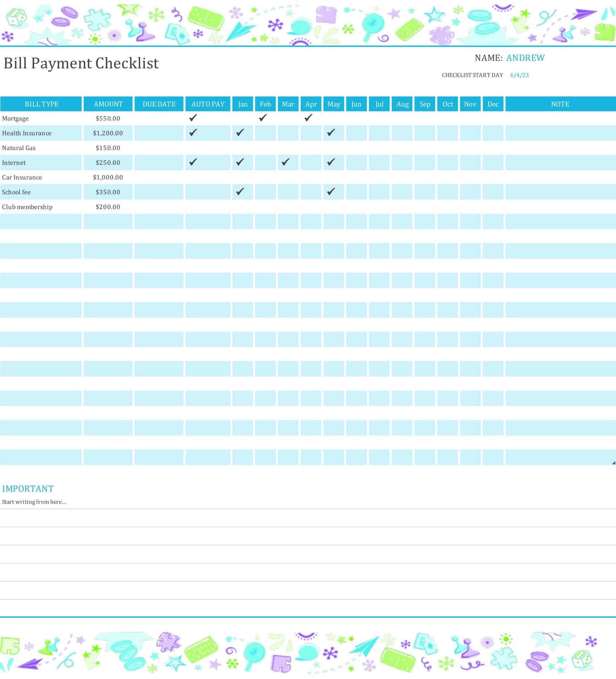Select the DUE DATE column header
Image resolution: width=616 pixels, height=679 pixels.
point(159,104)
